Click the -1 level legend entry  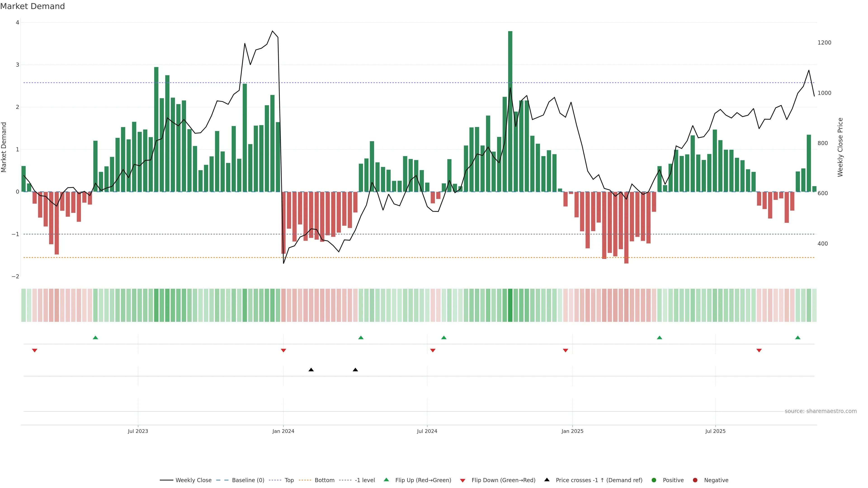[x=365, y=480]
